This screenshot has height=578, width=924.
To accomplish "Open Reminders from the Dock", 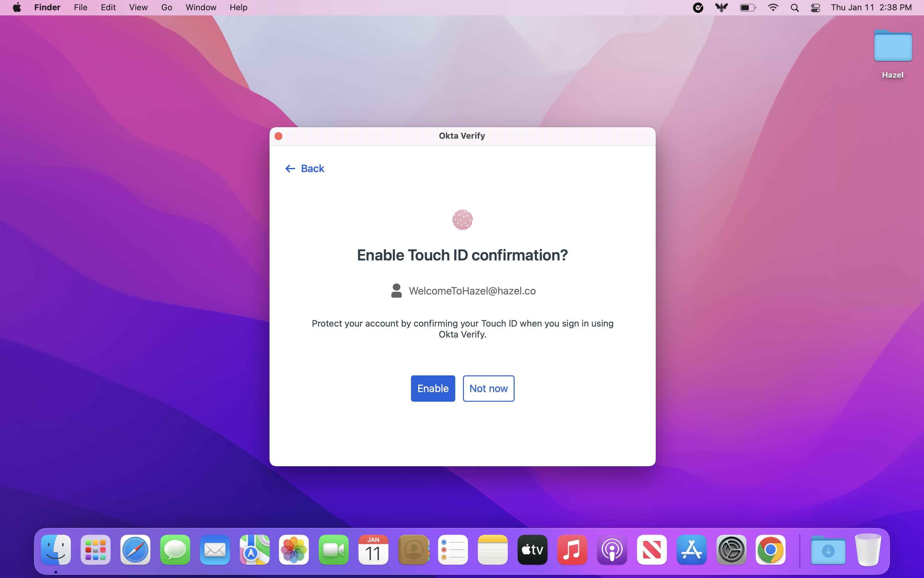I will [x=453, y=550].
